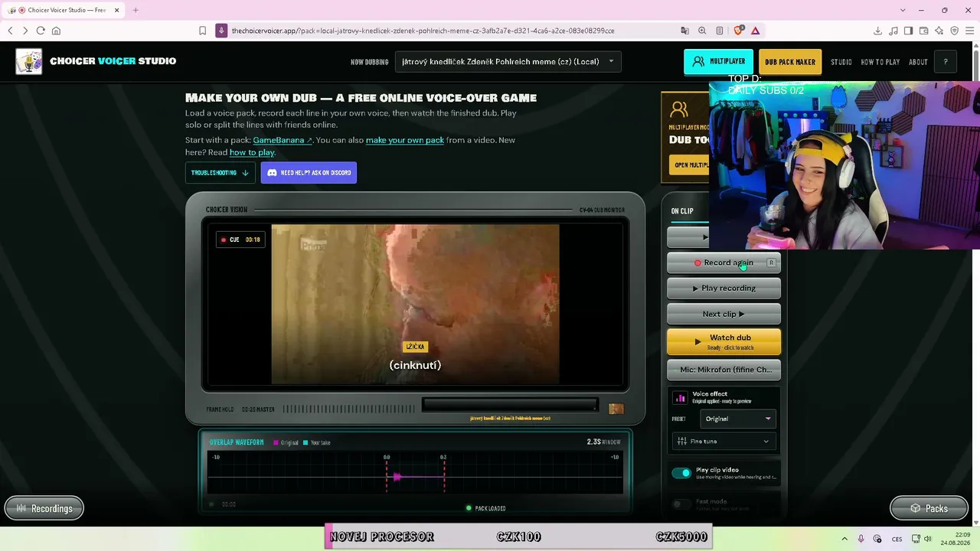This screenshot has width=980, height=551.
Task: Click Need help? Ask on Discord button
Action: coord(309,173)
